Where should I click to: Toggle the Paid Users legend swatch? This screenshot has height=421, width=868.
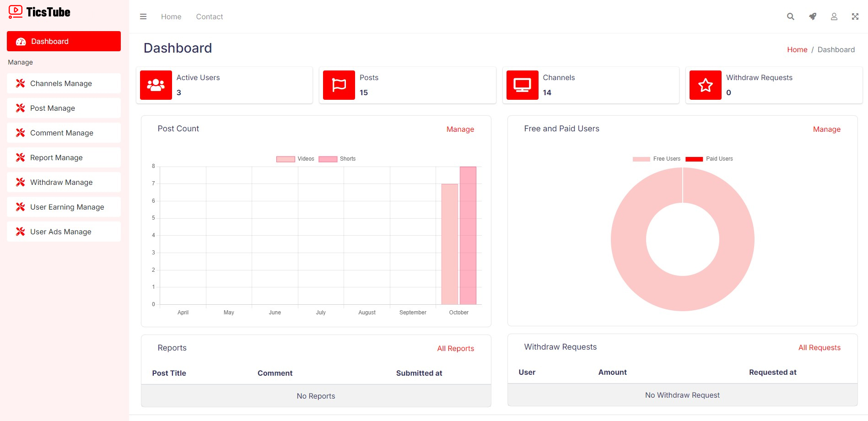click(694, 159)
